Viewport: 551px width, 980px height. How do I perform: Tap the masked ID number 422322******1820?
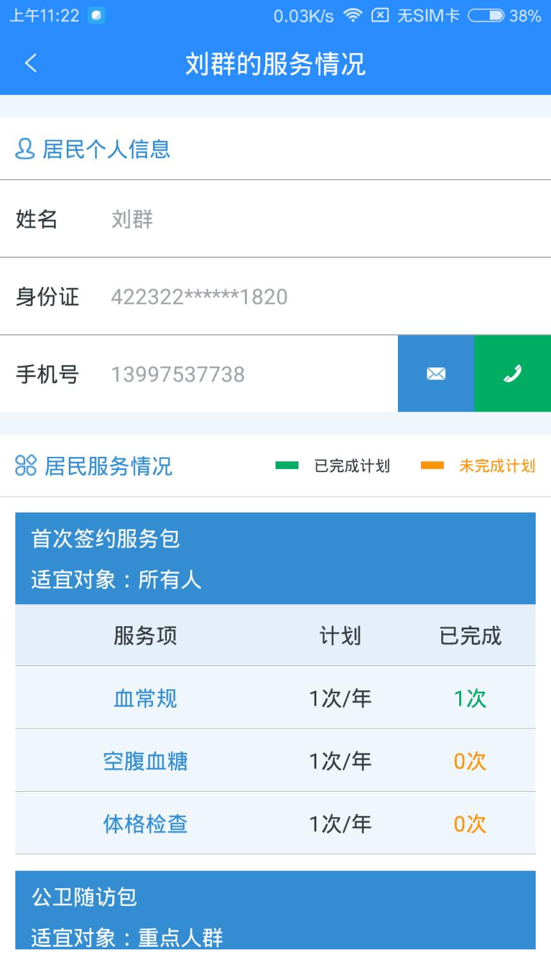pos(200,297)
